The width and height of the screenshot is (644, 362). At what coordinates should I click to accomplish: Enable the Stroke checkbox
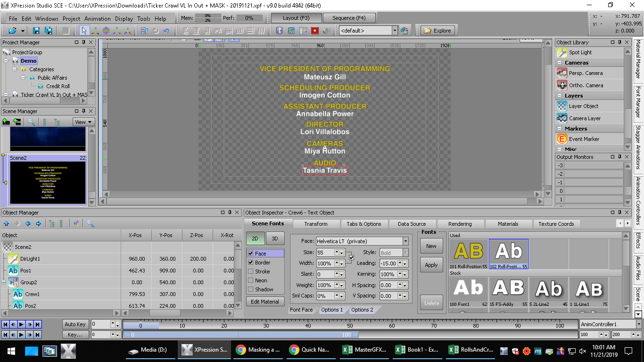(x=251, y=271)
